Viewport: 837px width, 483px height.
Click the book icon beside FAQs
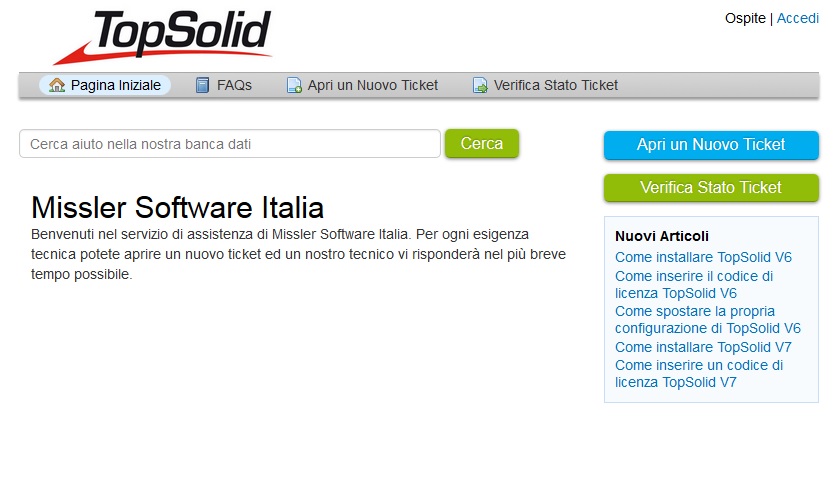point(202,85)
